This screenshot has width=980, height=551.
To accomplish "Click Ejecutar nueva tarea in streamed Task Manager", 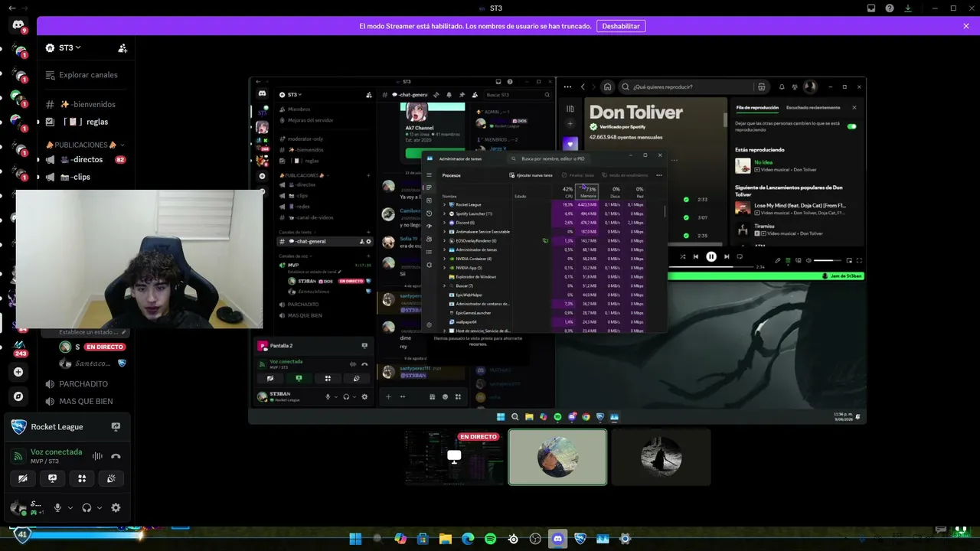I will (531, 175).
